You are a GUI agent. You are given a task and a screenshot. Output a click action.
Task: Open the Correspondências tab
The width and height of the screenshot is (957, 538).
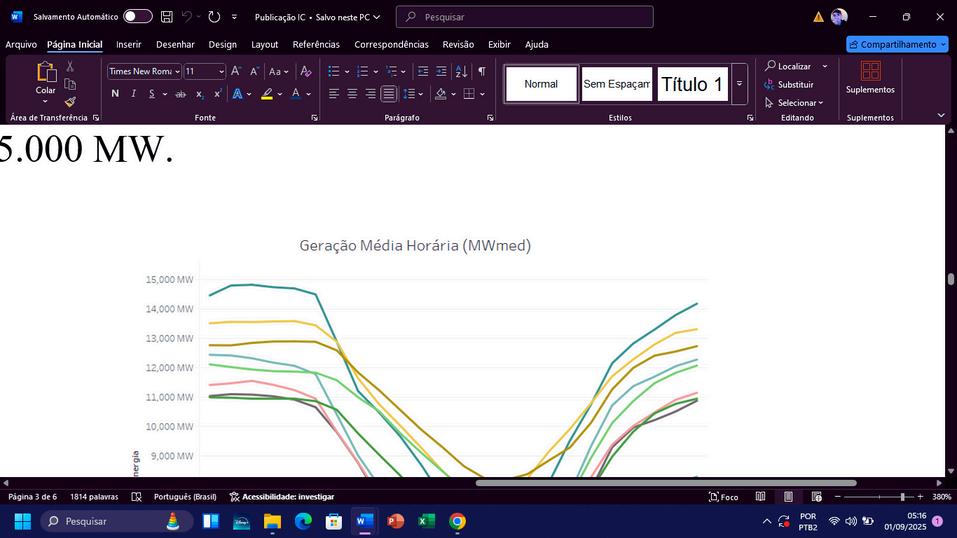[x=391, y=45]
